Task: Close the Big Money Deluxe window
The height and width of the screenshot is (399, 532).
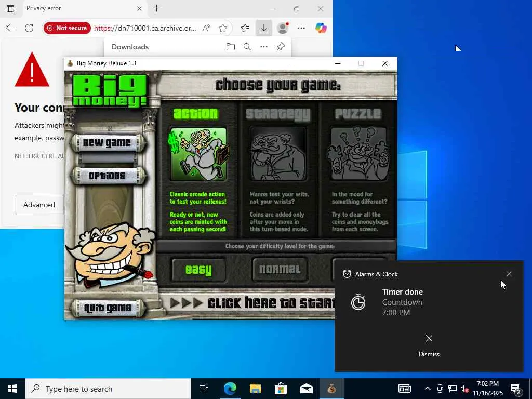Action: [x=385, y=63]
